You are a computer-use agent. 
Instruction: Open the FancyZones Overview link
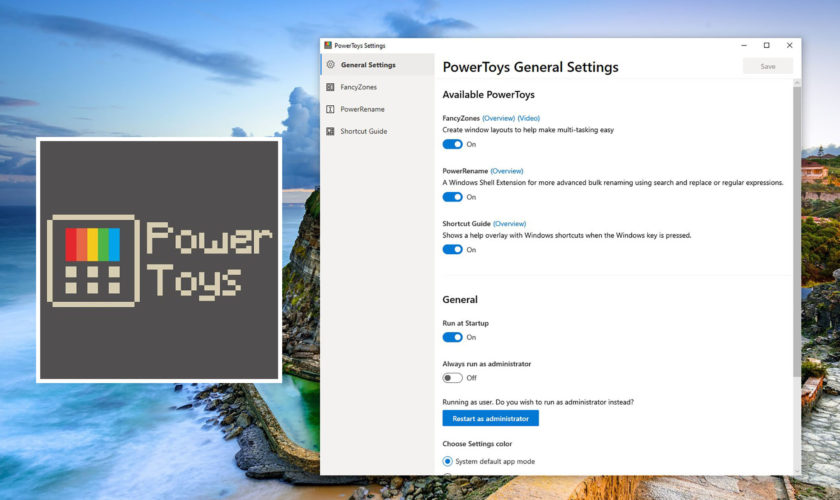point(497,118)
